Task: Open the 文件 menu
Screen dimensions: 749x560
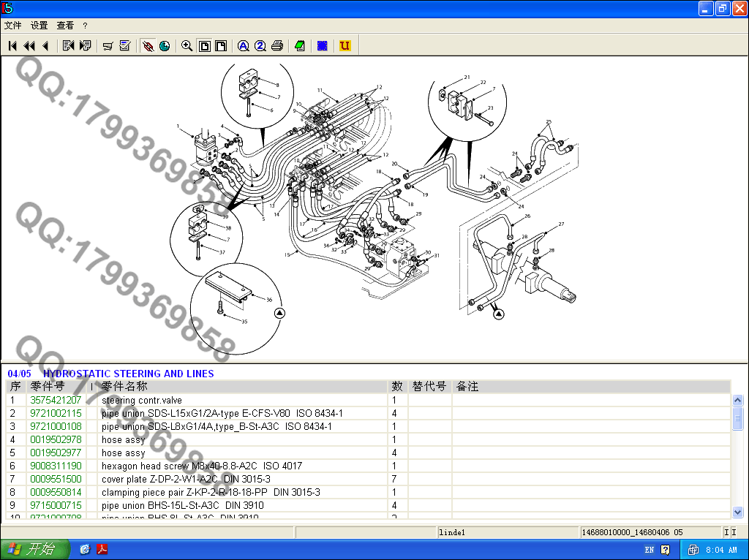Action: pyautogui.click(x=12, y=25)
